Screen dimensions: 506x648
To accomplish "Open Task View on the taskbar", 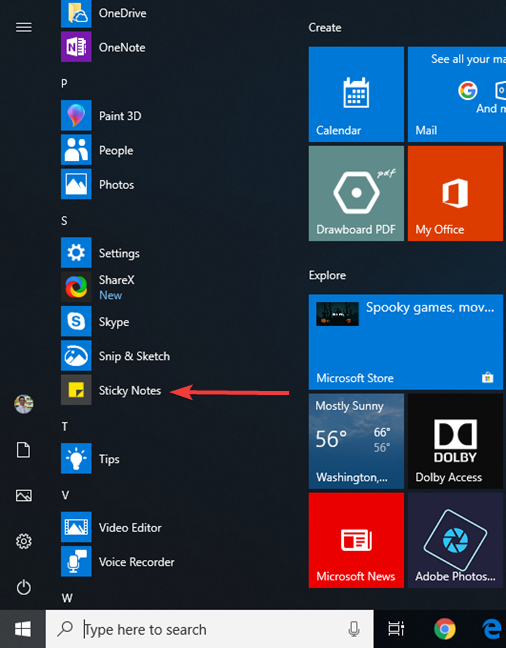I will pyautogui.click(x=396, y=629).
